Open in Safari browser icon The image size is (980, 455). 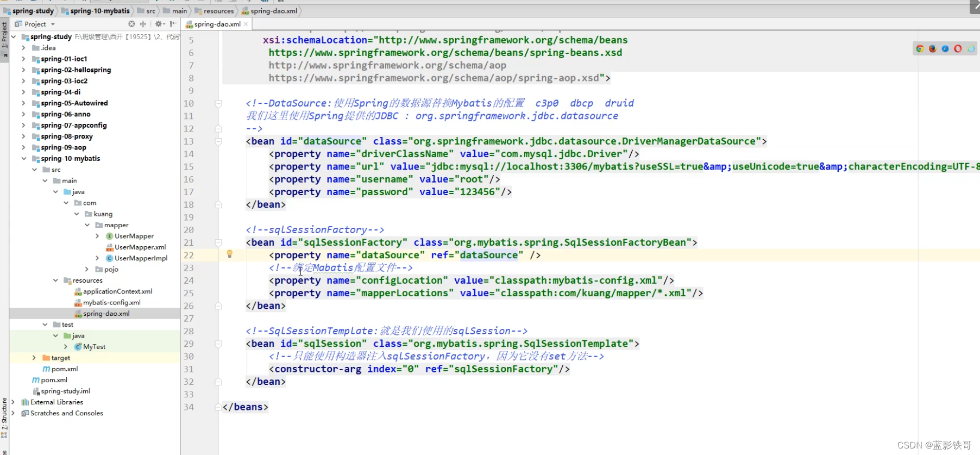tap(945, 48)
